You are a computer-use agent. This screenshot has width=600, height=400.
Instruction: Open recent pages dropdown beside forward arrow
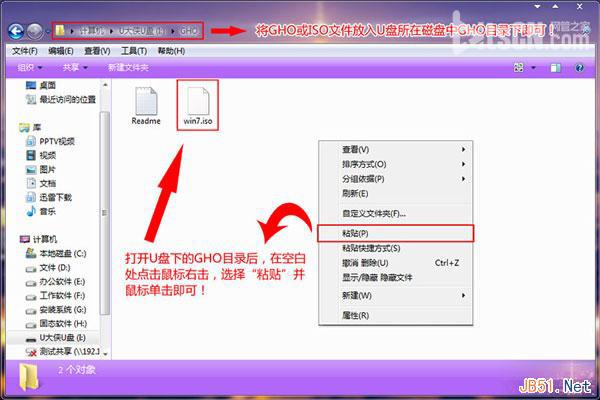(48, 31)
